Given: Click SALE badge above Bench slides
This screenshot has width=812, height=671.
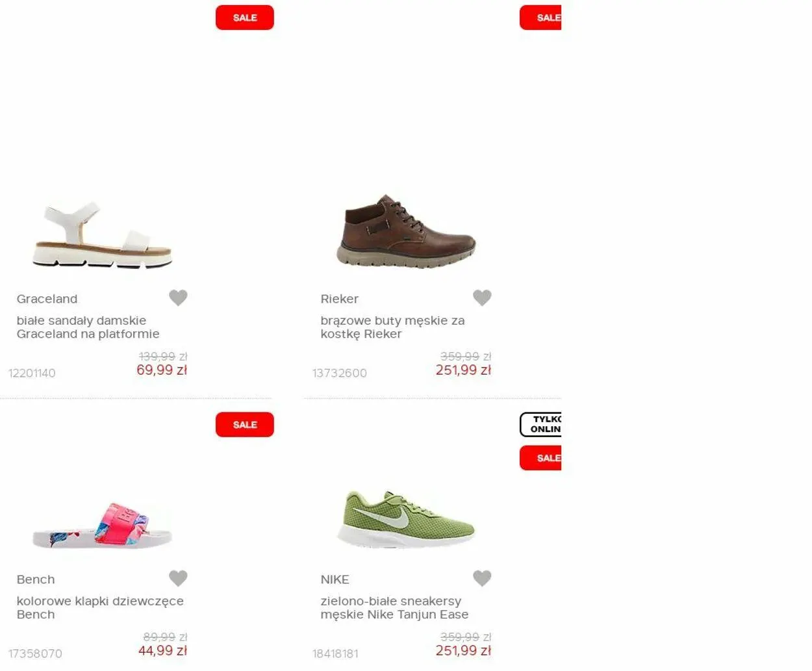Looking at the screenshot, I should (x=245, y=425).
